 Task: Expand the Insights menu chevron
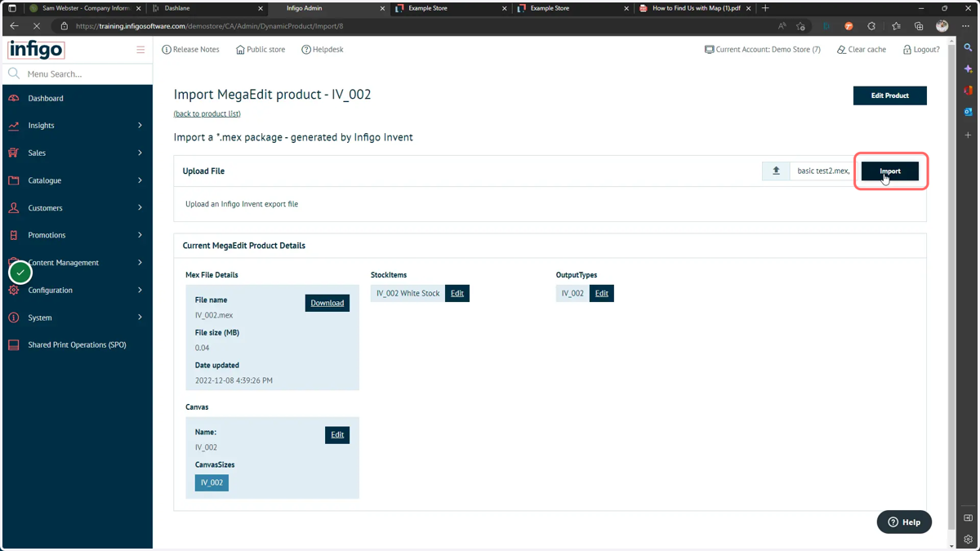tap(140, 126)
